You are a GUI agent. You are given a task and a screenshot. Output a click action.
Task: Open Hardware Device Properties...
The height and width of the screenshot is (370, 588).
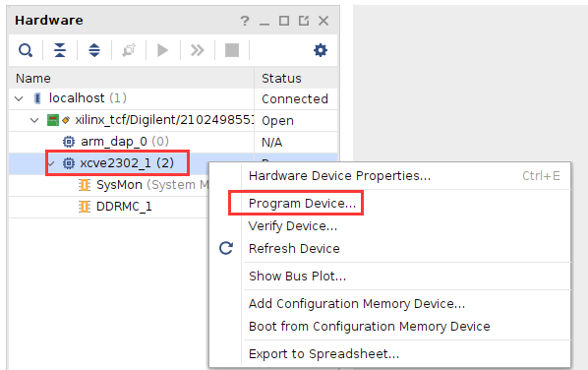(340, 176)
